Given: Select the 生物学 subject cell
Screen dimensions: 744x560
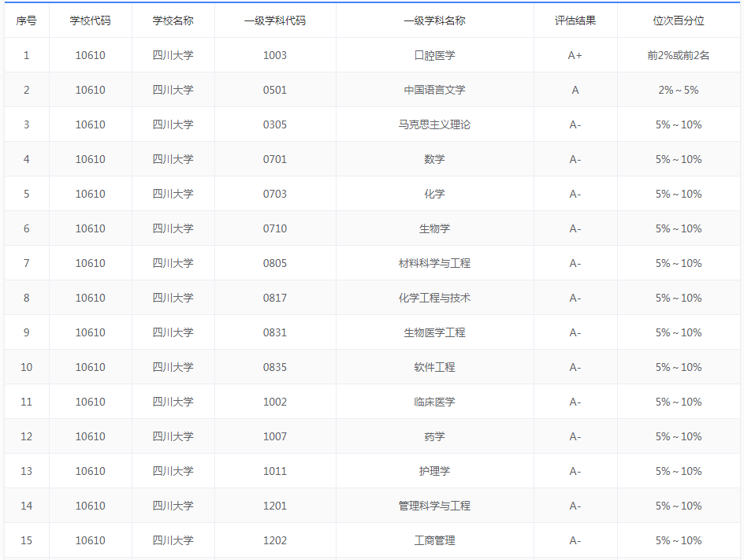Looking at the screenshot, I should tap(434, 228).
